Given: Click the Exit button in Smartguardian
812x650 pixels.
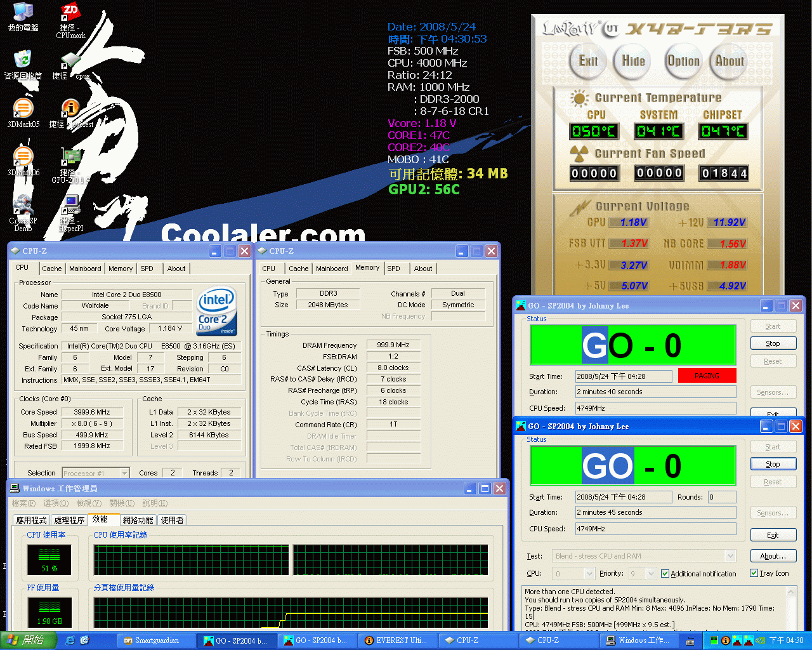Looking at the screenshot, I should point(588,61).
